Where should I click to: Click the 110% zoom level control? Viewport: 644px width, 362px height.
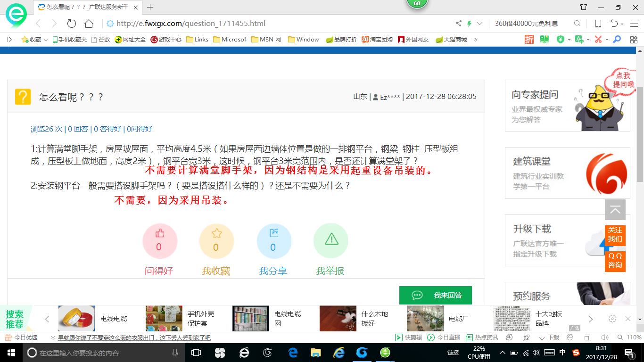pyautogui.click(x=630, y=337)
